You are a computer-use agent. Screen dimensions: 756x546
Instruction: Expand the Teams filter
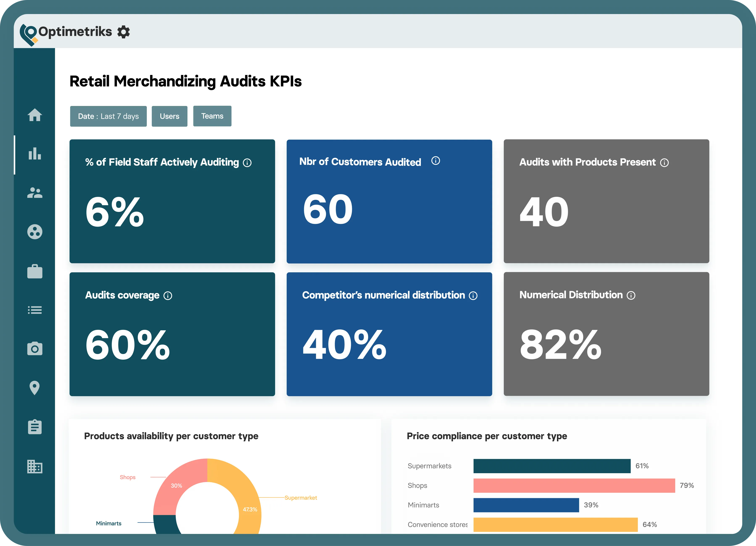coord(212,116)
